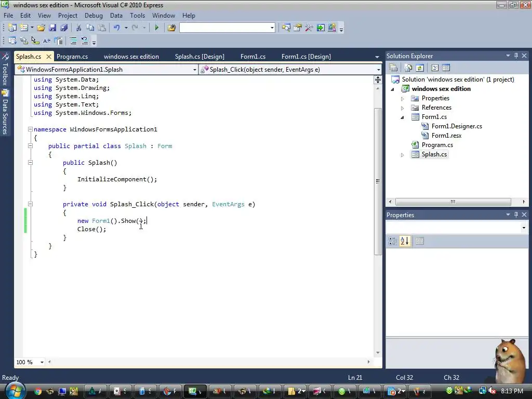Viewport: 532px width, 399px height.
Task: Collapse the Form1.cs node in Solution Explorer
Action: click(x=403, y=117)
